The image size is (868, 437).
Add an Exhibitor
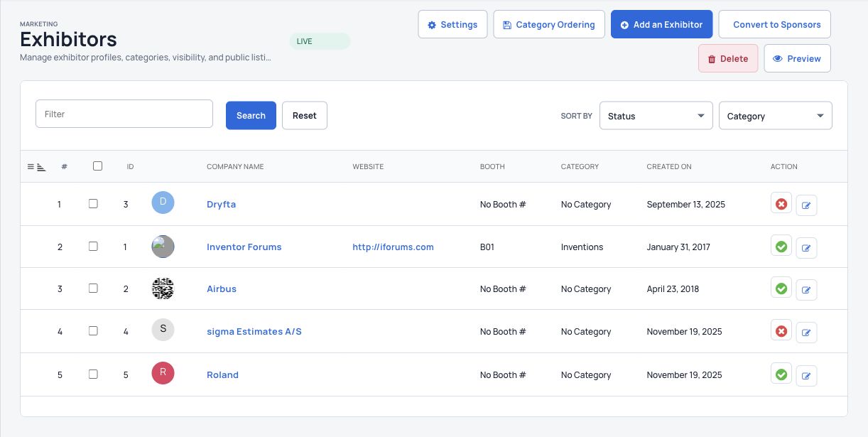click(661, 24)
